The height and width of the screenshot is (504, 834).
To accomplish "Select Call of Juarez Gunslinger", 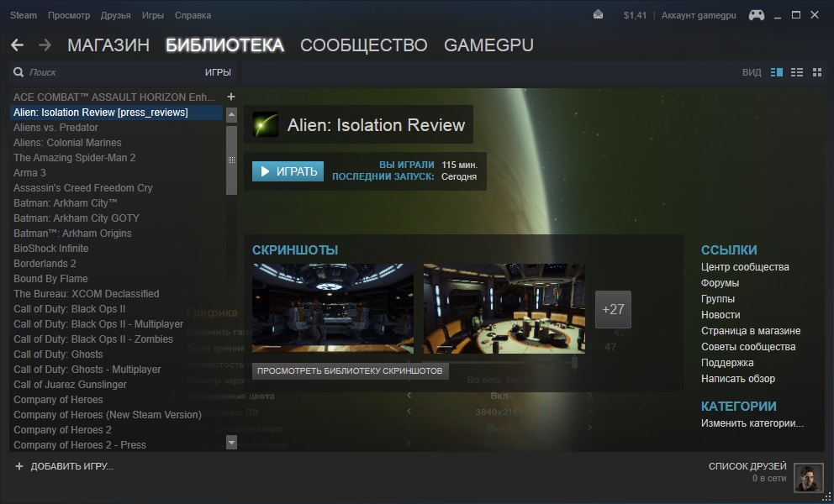I will pos(70,385).
